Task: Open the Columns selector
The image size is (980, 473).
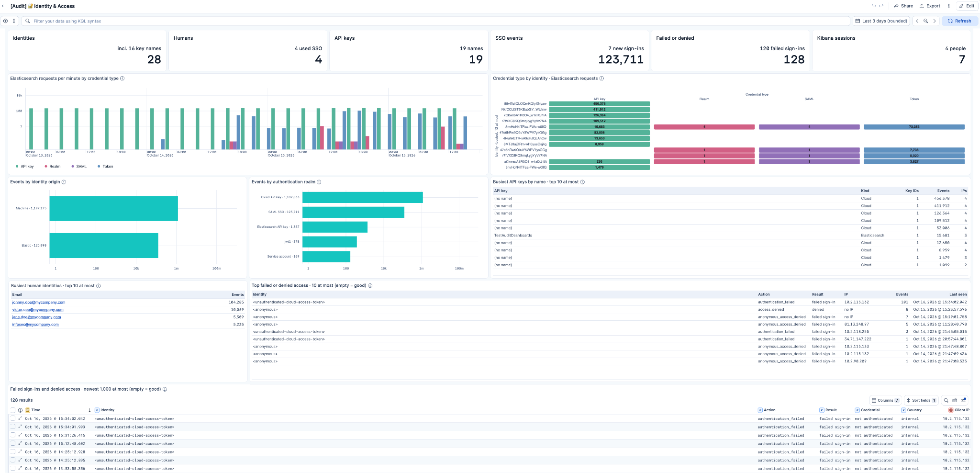Action: [885, 400]
